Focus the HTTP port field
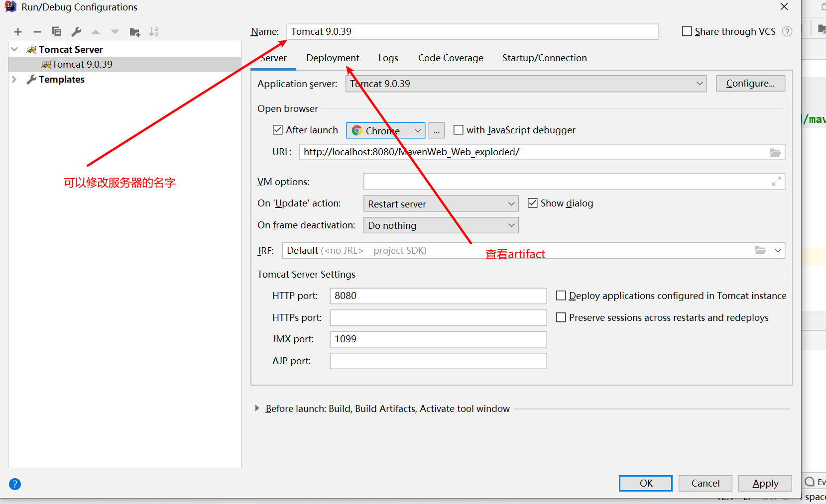 tap(438, 296)
